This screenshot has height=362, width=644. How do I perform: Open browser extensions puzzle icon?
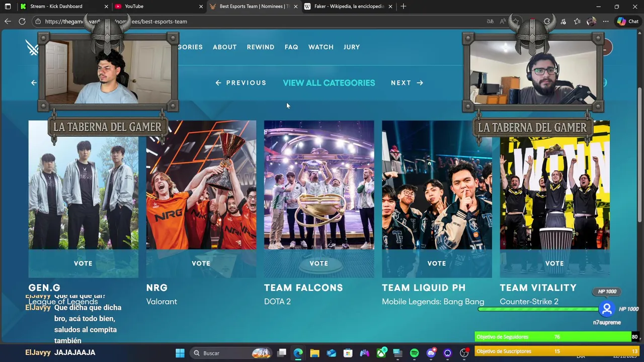(x=547, y=21)
